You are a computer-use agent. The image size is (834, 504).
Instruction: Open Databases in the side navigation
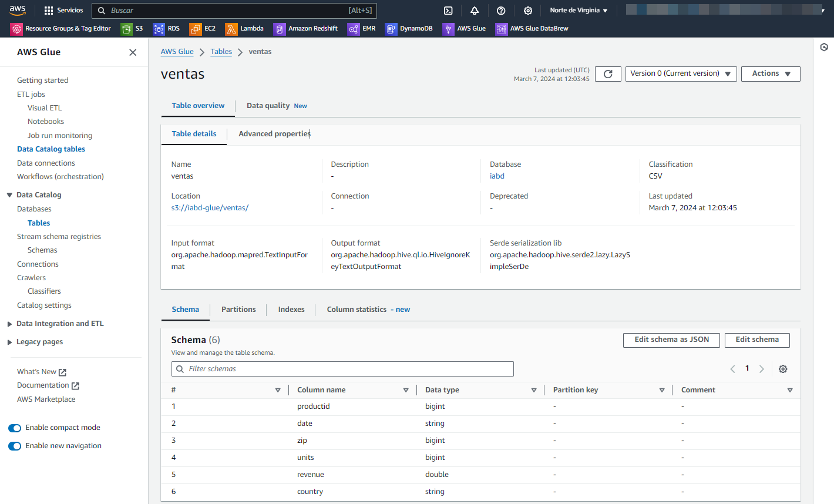[x=34, y=209]
